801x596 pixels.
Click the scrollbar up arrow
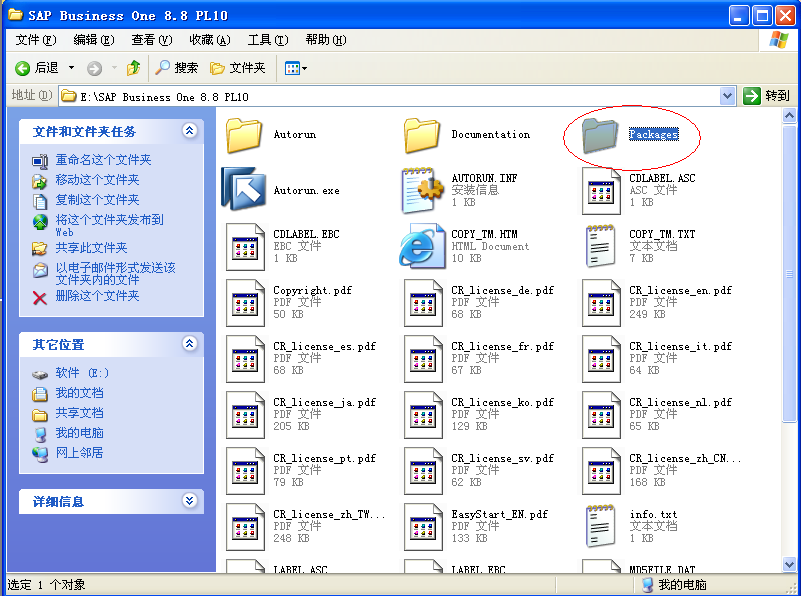(789, 116)
